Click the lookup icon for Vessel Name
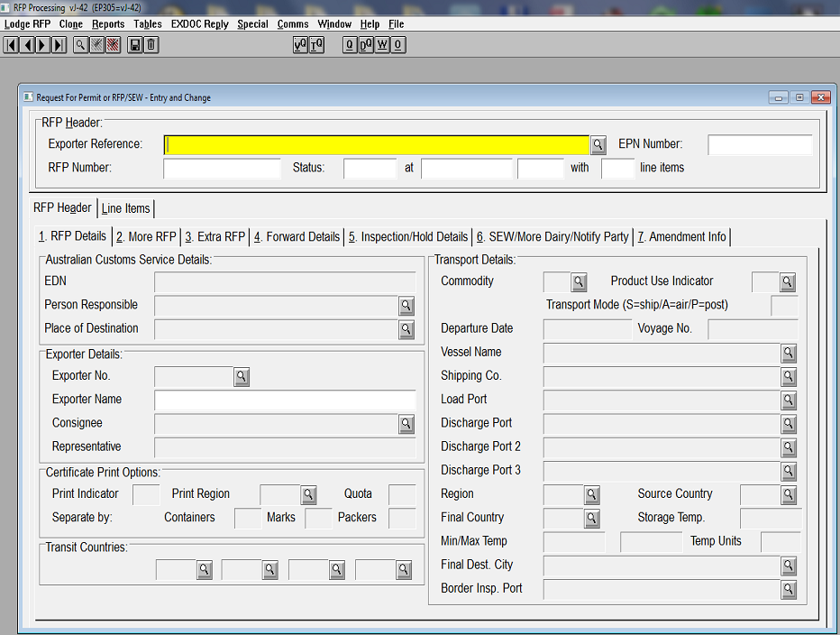Screen dimensions: 840x635 pyautogui.click(x=789, y=353)
